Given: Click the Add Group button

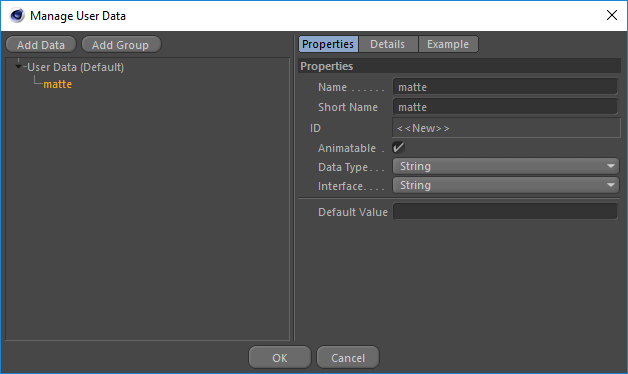Looking at the screenshot, I should [x=121, y=44].
